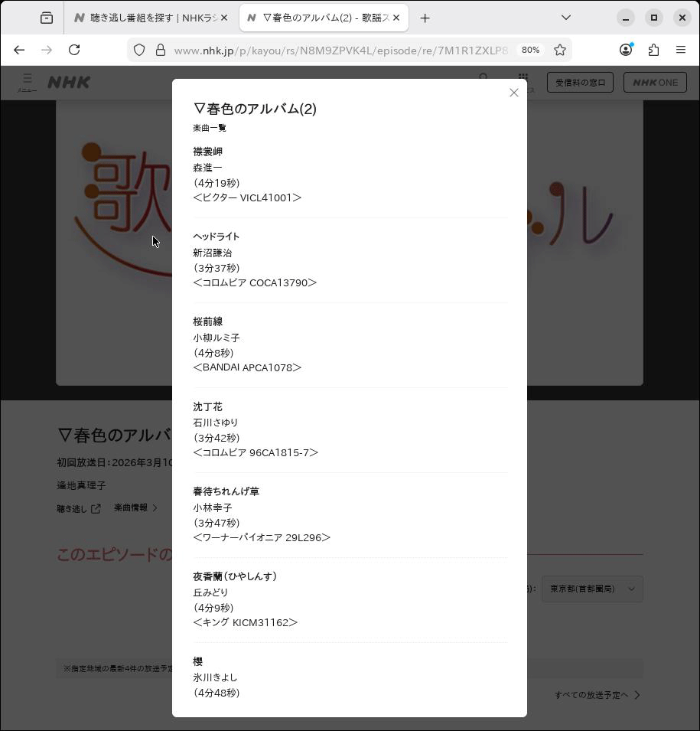The width and height of the screenshot is (700, 731).
Task: Click the 受信料の窓口 button
Action: pos(580,82)
